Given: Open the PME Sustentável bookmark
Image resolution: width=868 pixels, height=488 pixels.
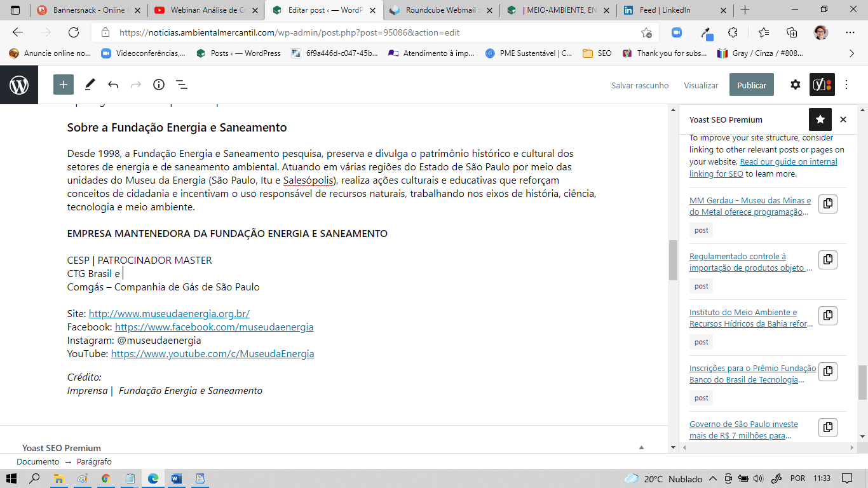Looking at the screenshot, I should (529, 53).
